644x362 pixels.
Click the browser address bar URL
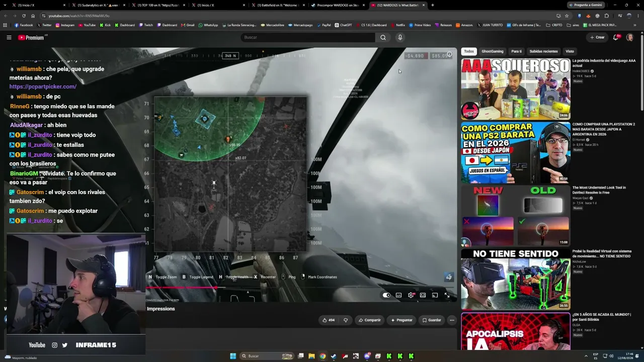(x=79, y=16)
